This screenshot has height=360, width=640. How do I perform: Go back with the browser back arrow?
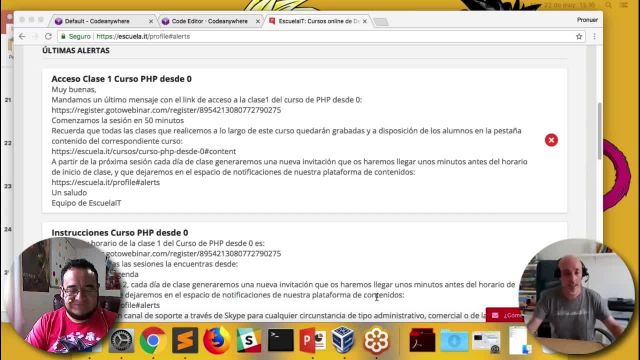[22, 36]
